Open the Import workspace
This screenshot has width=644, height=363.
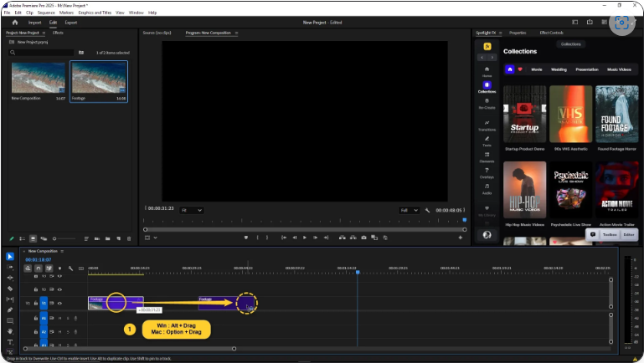(x=34, y=23)
